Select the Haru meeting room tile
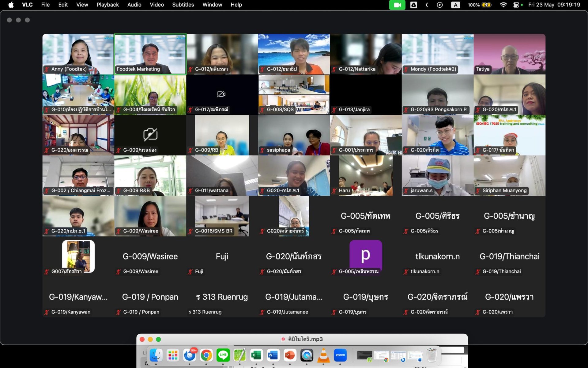588x368 pixels. point(366,175)
